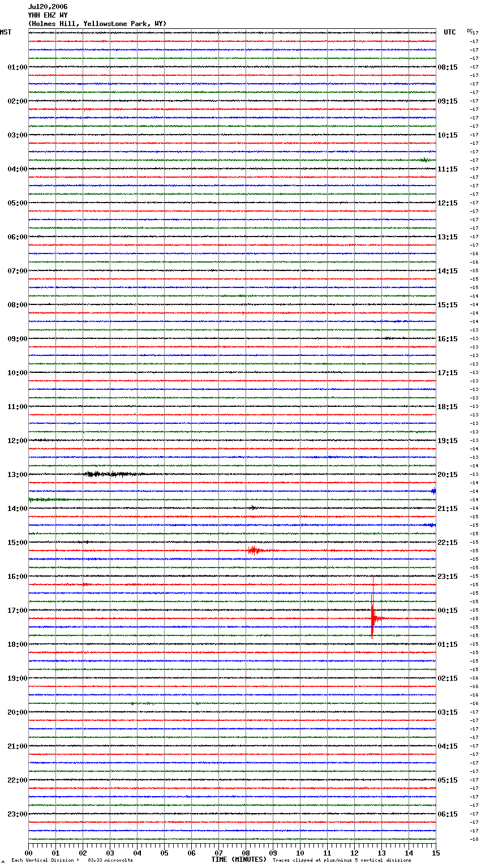This screenshot has width=481, height=868.
Task: Select the '13:00' MST row label
Action: point(18,475)
